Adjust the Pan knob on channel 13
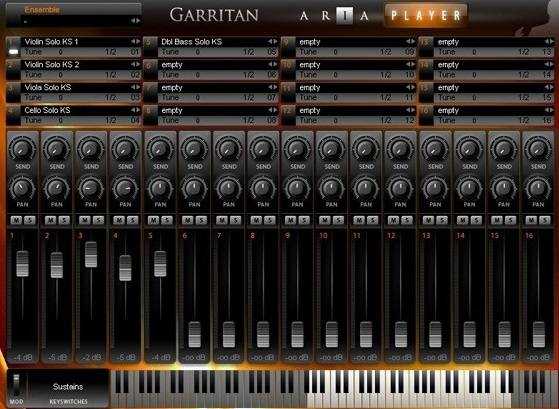The height and width of the screenshot is (409, 559). [x=435, y=188]
